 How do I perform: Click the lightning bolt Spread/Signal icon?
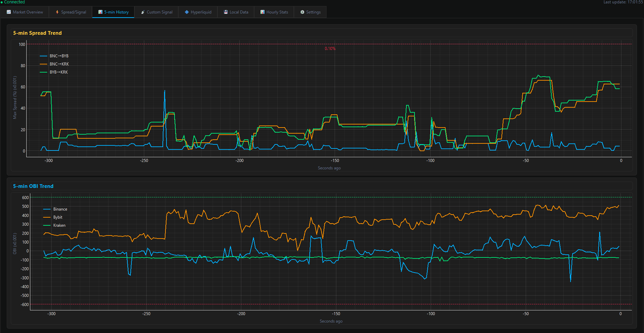point(57,12)
